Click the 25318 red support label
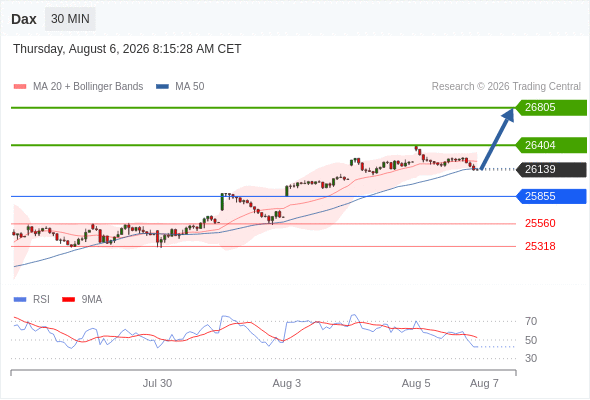 pos(540,246)
